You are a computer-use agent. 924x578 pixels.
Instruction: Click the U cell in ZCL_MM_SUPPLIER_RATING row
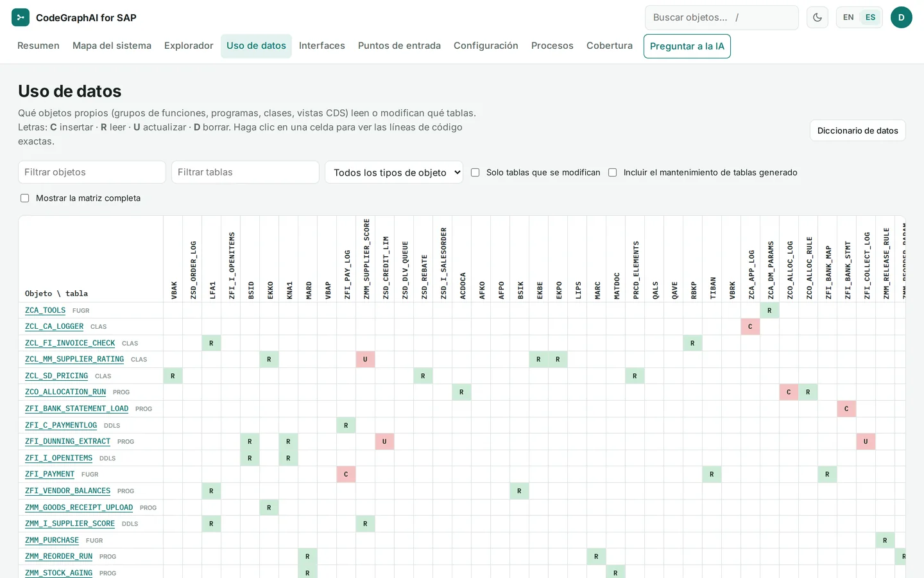pyautogui.click(x=365, y=359)
